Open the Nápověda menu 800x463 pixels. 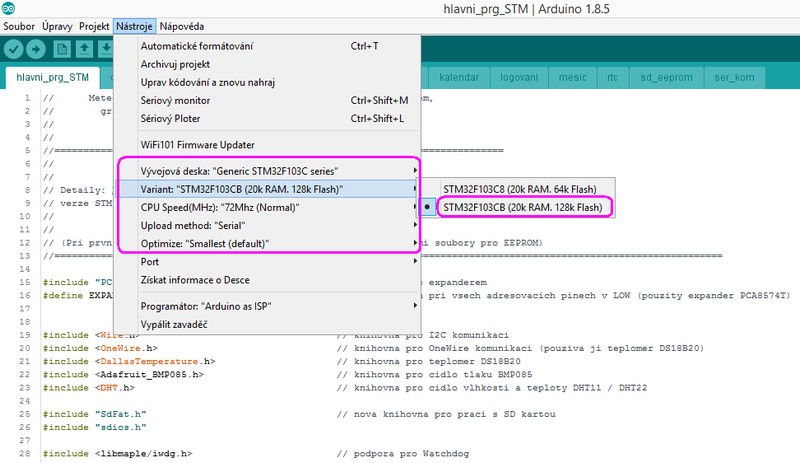click(x=182, y=26)
